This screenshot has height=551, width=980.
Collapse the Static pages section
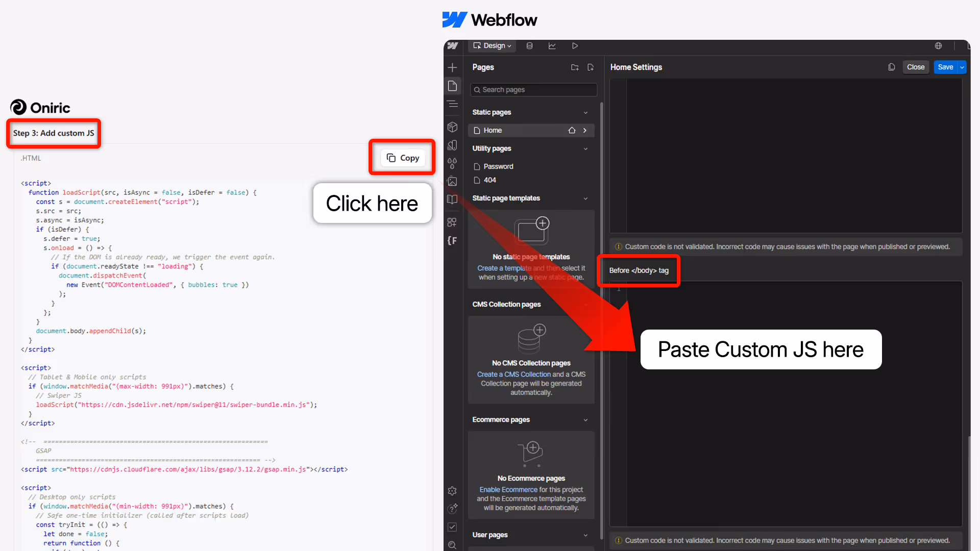pos(585,112)
